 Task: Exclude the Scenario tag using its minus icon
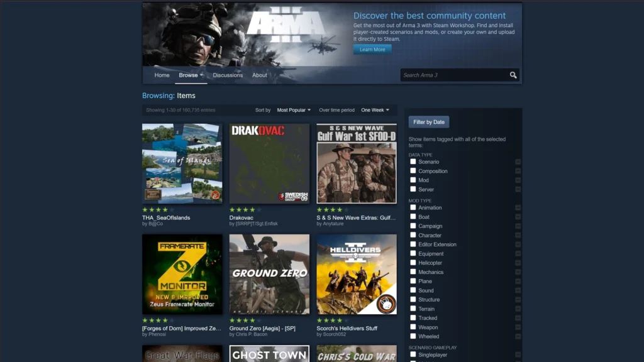[518, 162]
